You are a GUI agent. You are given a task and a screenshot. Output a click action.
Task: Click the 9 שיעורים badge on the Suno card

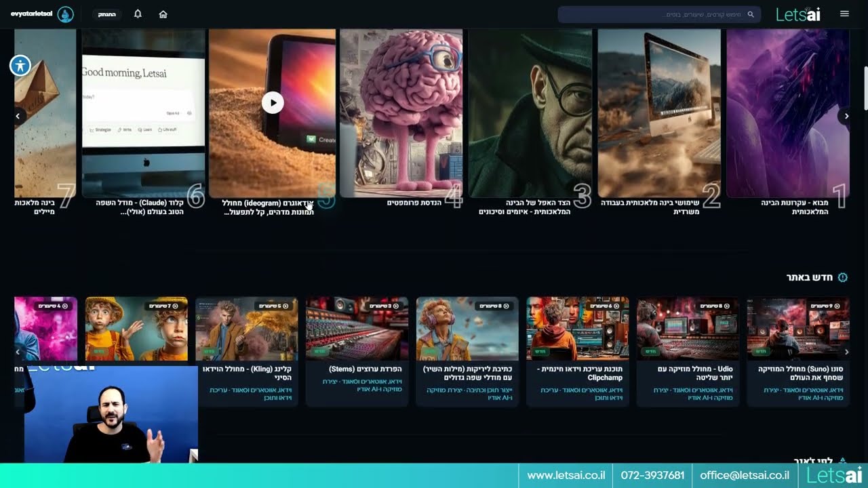coord(825,306)
